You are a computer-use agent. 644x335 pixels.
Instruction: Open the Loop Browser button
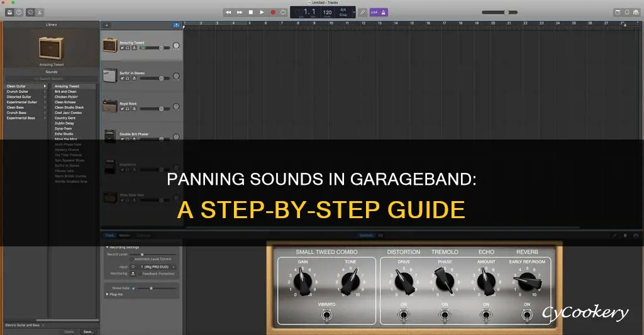click(627, 13)
